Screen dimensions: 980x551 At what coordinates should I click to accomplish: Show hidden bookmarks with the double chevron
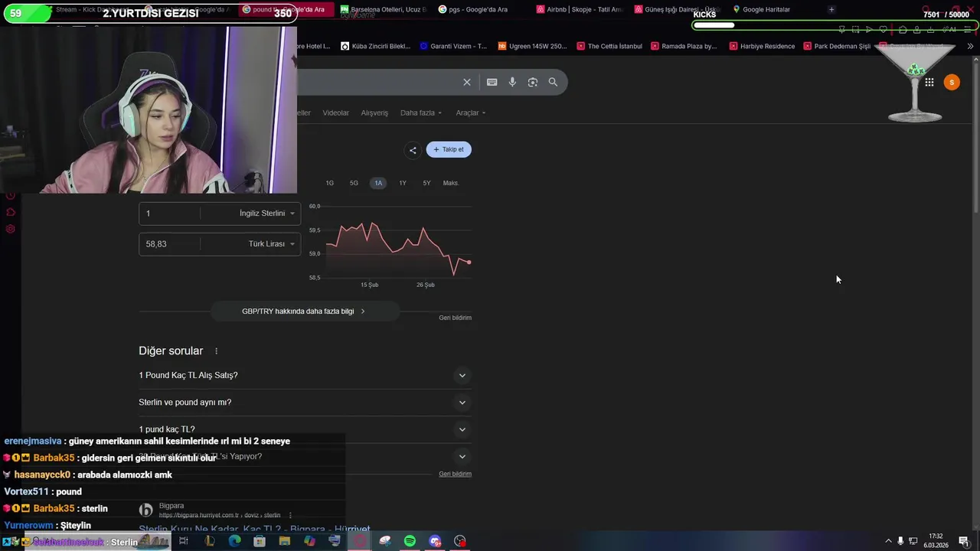[970, 46]
